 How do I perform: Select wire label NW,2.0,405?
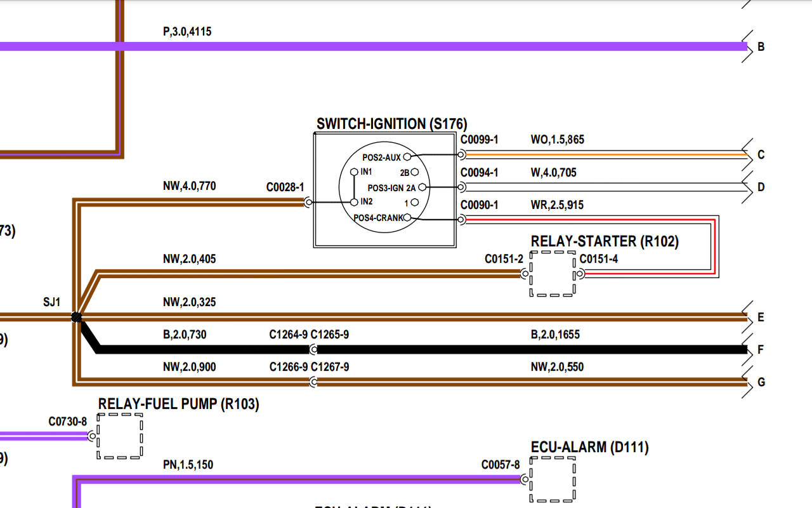189,259
